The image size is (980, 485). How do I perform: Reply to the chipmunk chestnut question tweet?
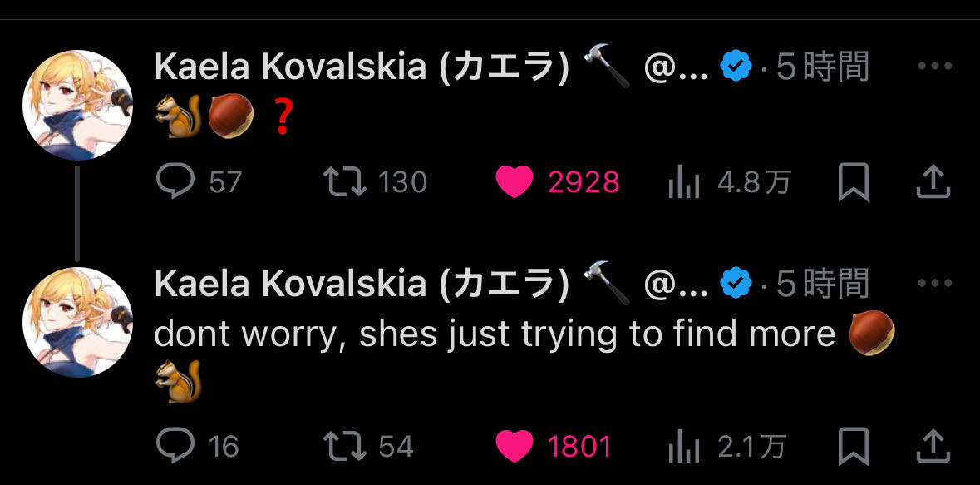point(175,181)
